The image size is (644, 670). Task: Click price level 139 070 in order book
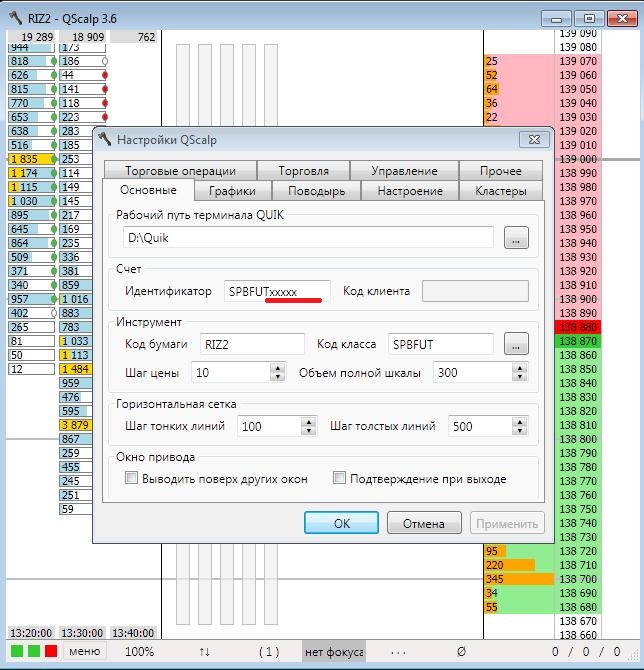pyautogui.click(x=578, y=61)
